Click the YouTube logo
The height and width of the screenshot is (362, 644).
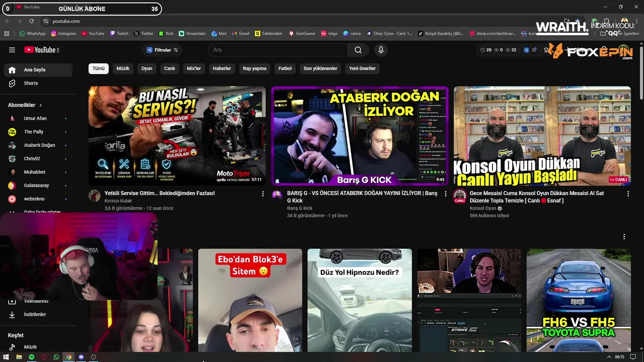tap(41, 50)
